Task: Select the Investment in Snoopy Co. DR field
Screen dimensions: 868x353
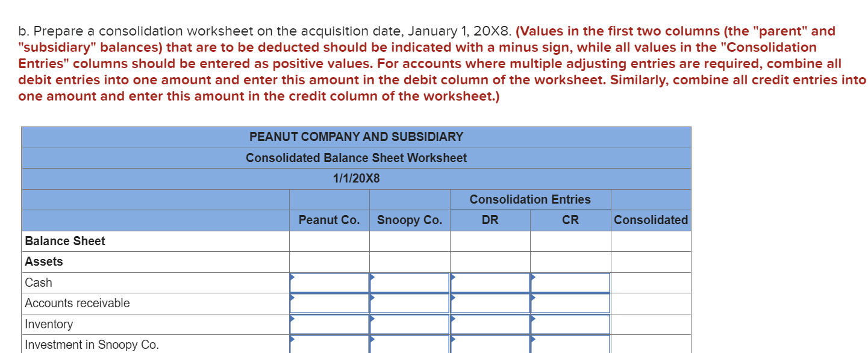Action: (489, 345)
